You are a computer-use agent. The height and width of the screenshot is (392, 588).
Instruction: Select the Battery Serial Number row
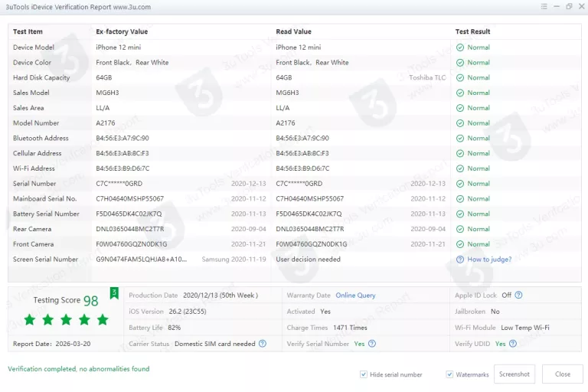coord(230,214)
